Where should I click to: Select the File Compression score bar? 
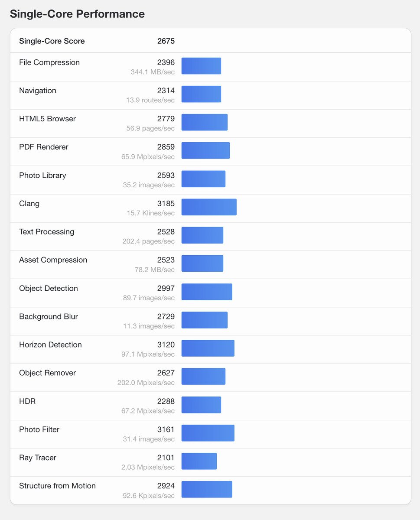pos(201,66)
